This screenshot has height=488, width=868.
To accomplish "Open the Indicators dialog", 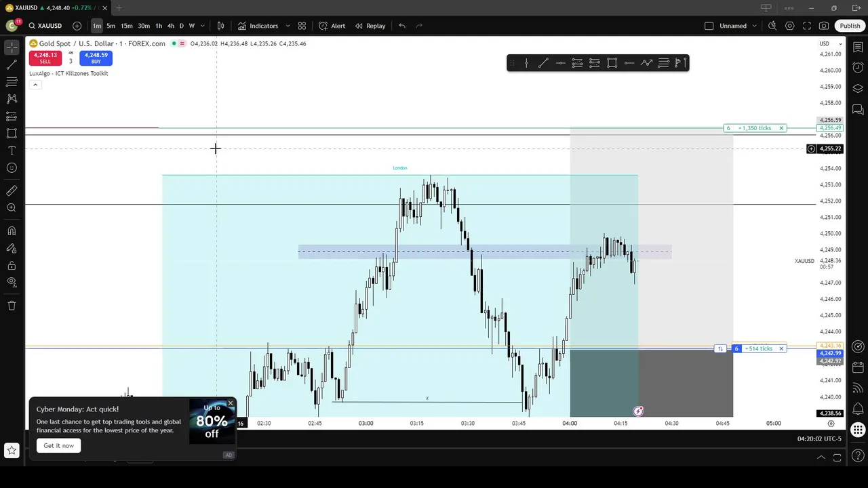I will [258, 26].
